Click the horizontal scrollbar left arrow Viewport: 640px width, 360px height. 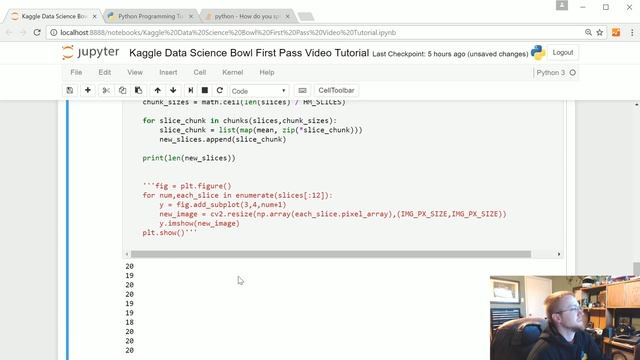point(127,254)
